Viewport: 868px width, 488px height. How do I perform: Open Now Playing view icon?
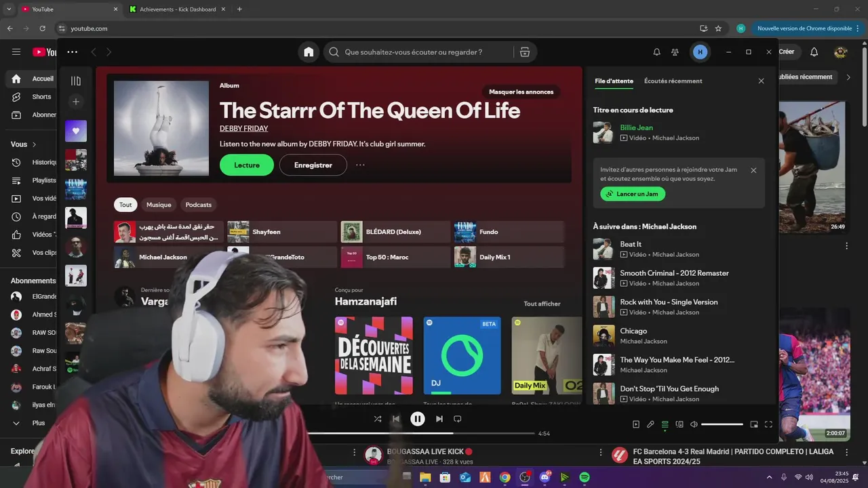point(636,424)
